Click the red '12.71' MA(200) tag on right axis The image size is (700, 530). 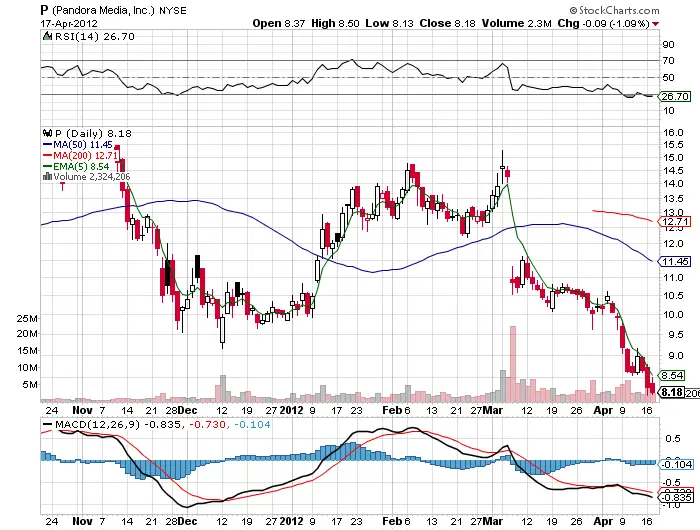pos(675,221)
